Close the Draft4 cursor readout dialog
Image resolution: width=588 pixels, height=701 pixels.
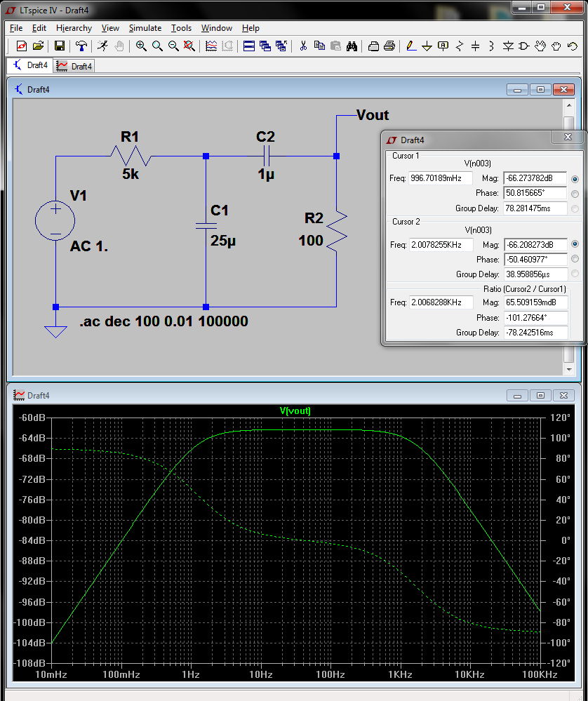tap(568, 138)
